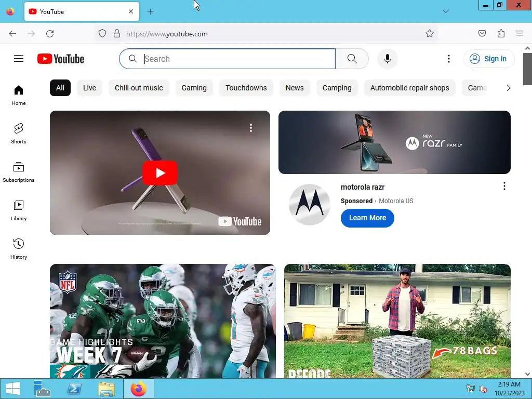Click the browser Forward arrow
This screenshot has width=532, height=399.
coord(31,34)
